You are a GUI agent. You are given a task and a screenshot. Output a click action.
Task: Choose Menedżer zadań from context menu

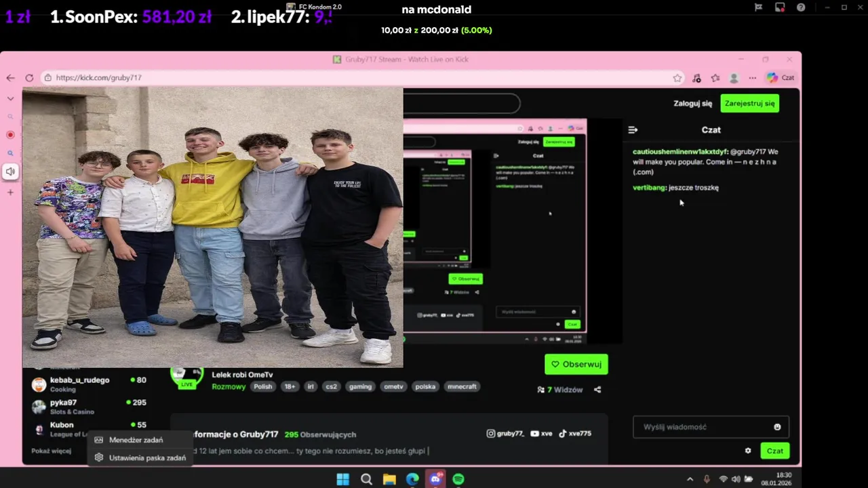pyautogui.click(x=139, y=440)
